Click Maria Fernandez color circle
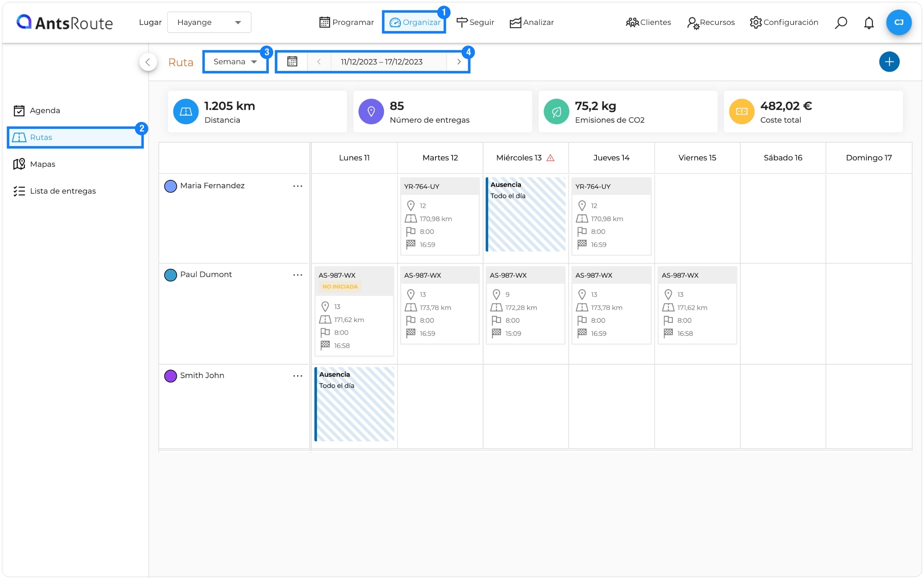924x579 pixels. coord(170,186)
